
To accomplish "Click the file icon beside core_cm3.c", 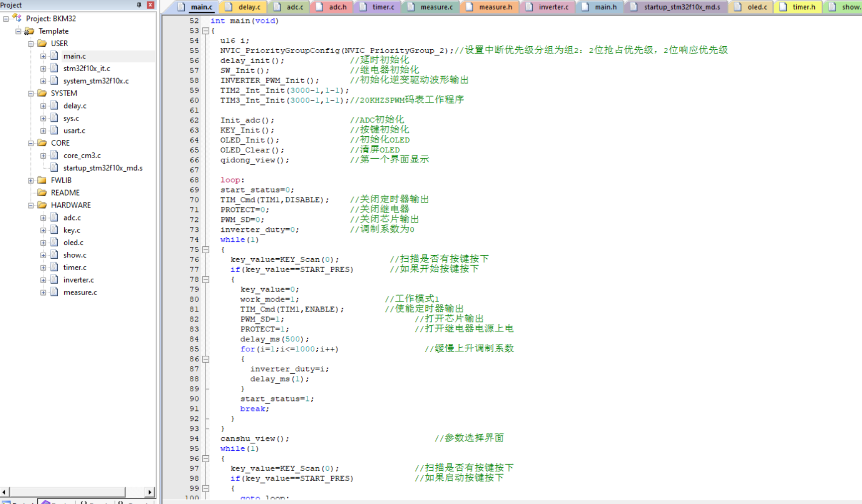I will [x=54, y=155].
